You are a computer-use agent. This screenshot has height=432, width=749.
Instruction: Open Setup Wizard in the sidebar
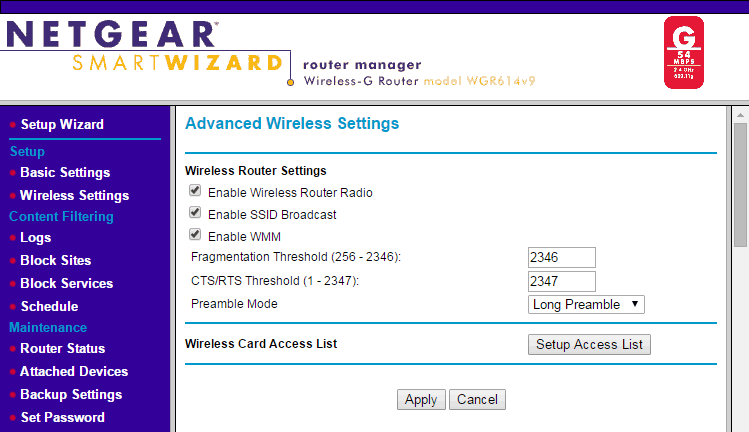[x=61, y=124]
